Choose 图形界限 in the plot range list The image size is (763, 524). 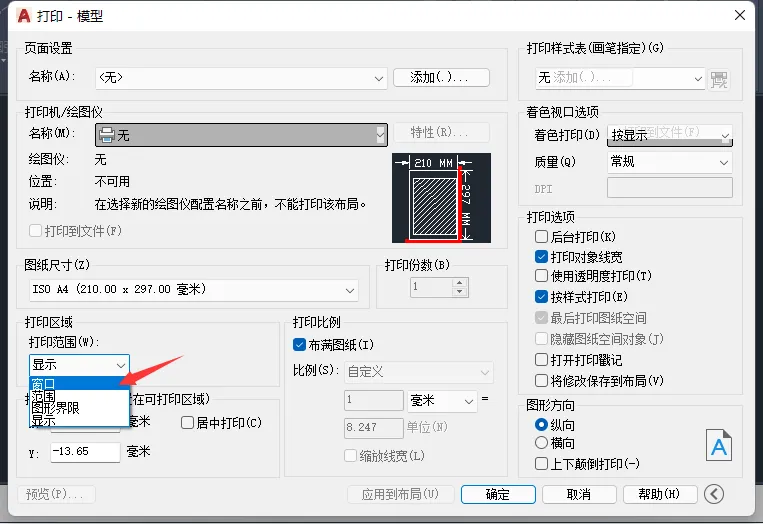coord(79,408)
